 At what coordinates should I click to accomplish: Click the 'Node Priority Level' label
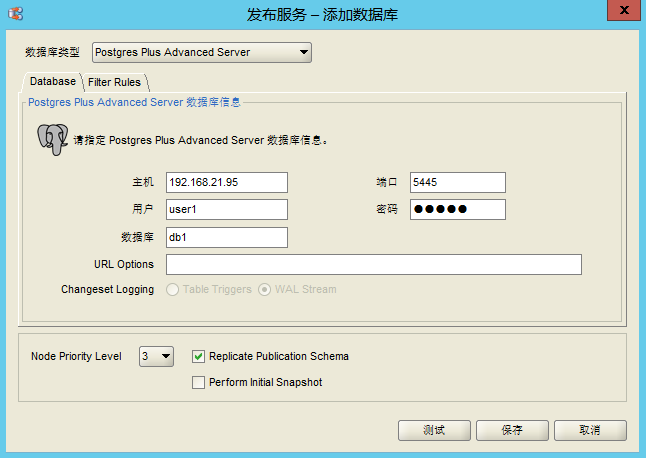76,356
